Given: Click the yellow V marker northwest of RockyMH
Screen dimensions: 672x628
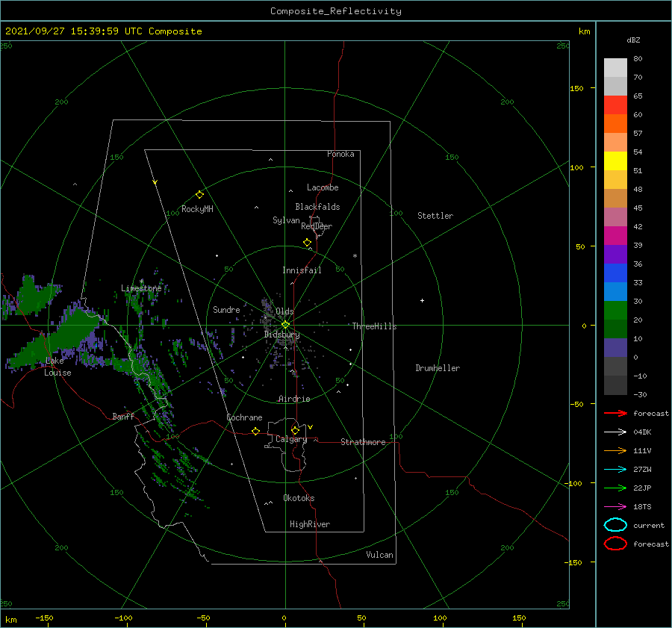Looking at the screenshot, I should coord(155,182).
